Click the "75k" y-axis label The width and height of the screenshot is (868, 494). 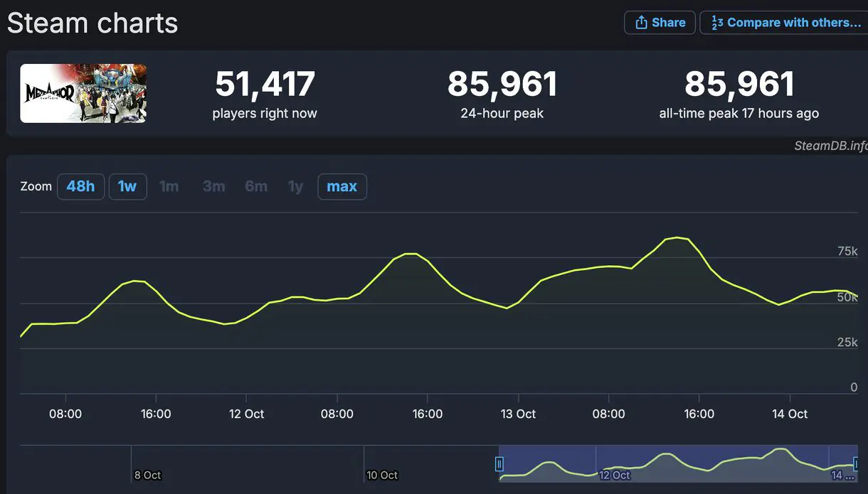pos(847,251)
